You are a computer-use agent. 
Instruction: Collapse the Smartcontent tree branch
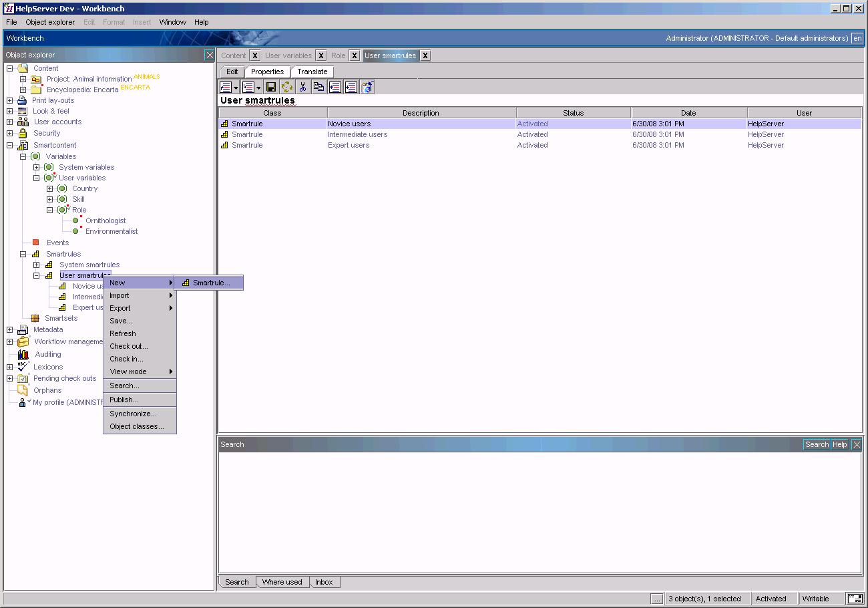click(9, 145)
